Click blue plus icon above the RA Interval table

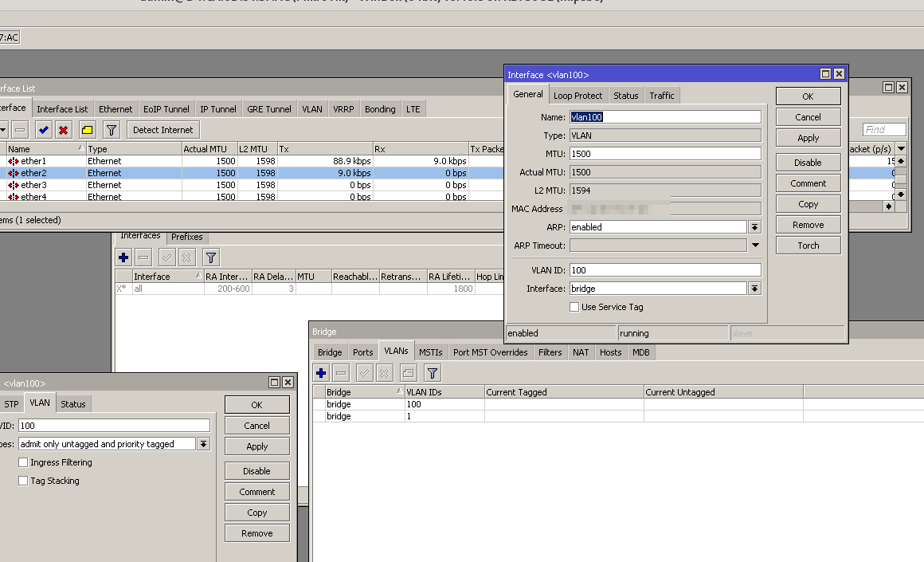123,257
